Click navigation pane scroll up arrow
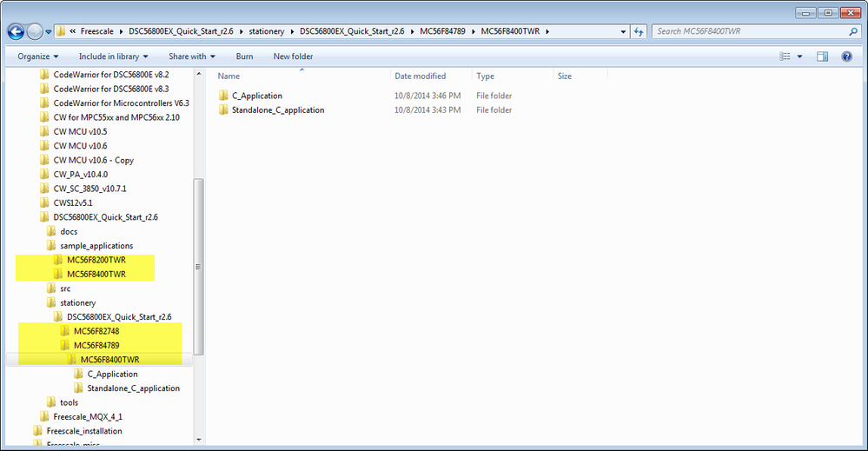Screen dimensions: 868x451 point(199,74)
